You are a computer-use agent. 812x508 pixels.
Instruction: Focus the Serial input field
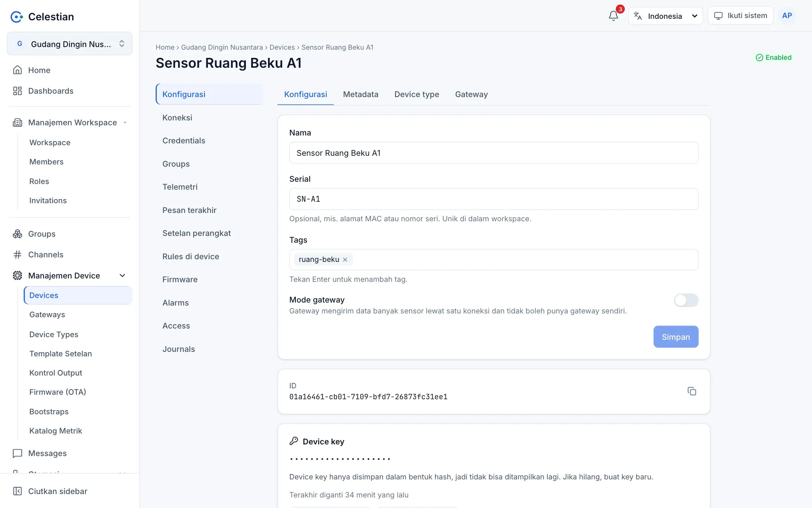pyautogui.click(x=494, y=199)
